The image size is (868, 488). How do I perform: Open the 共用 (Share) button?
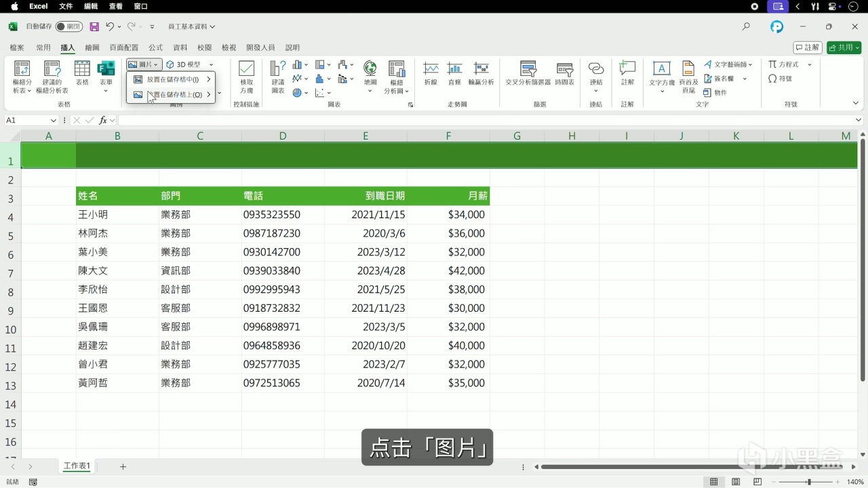[844, 47]
